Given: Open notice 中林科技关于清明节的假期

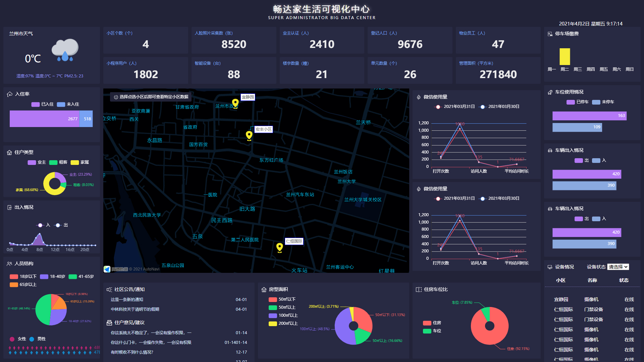Looking at the screenshot, I should coord(135,309).
